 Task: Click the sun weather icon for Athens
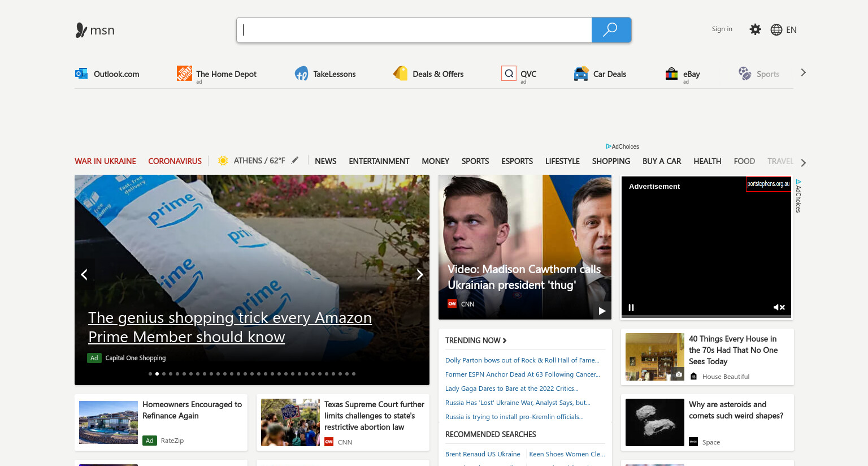pos(223,161)
